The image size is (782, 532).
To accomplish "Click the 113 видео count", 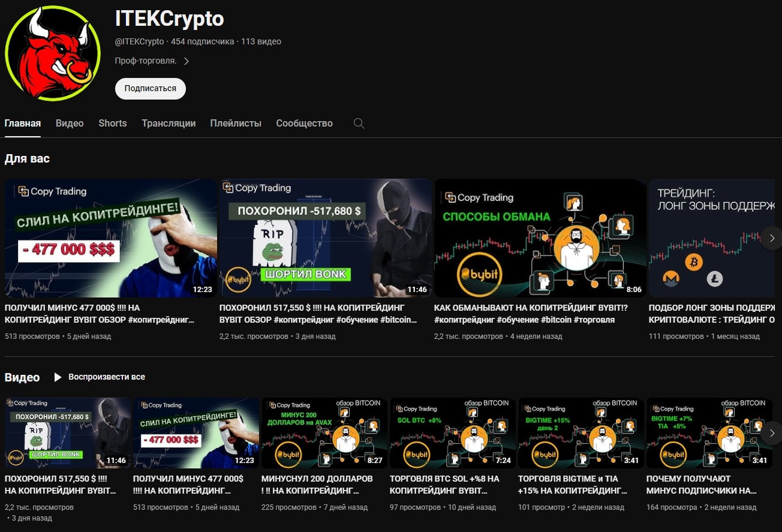I will click(261, 41).
